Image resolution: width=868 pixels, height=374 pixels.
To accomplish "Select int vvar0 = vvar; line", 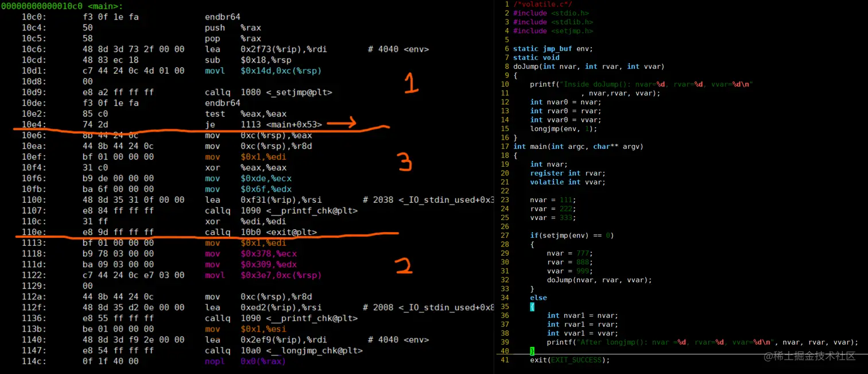I will point(565,120).
